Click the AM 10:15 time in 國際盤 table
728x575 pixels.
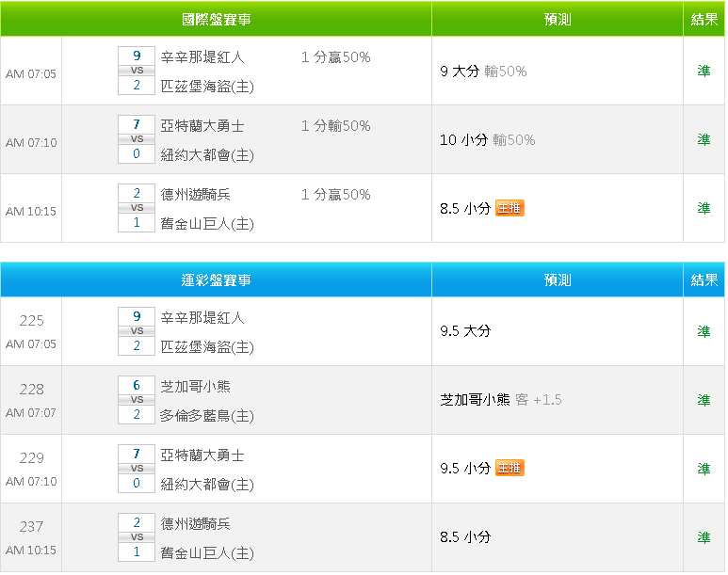coord(31,211)
